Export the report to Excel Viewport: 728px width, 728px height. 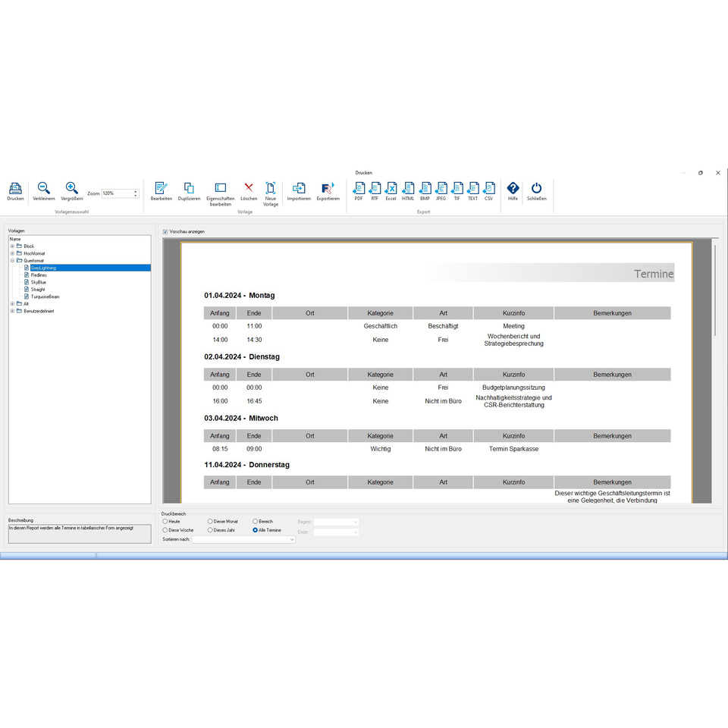(391, 189)
